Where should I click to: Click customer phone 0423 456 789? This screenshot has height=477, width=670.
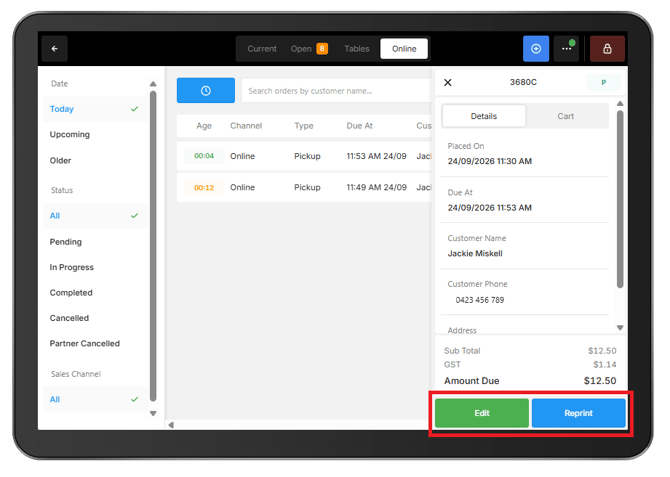pos(479,300)
